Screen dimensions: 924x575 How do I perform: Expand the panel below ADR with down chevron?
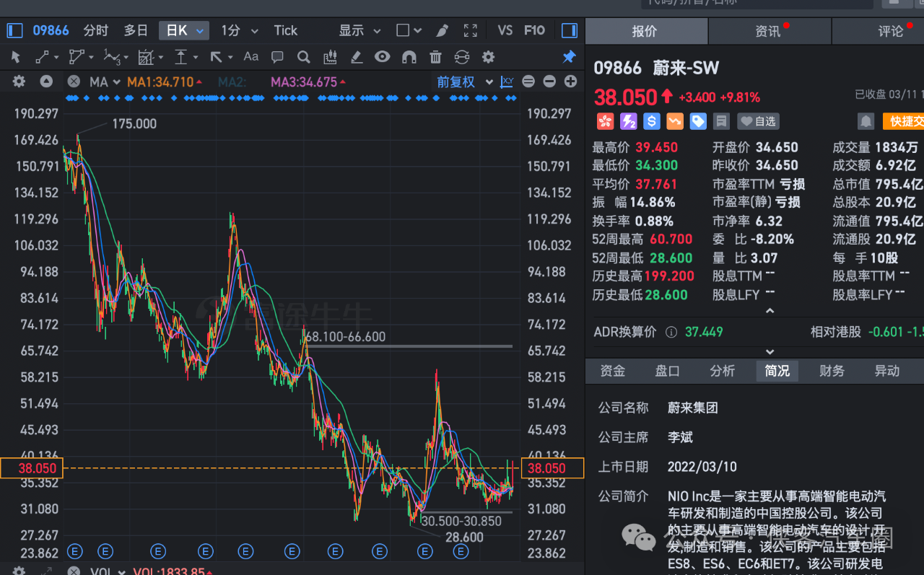coord(770,352)
